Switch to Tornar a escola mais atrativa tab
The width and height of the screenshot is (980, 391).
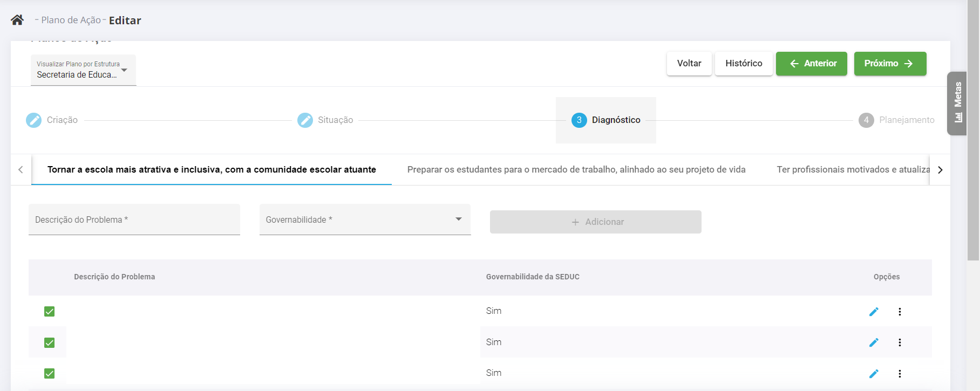(212, 169)
